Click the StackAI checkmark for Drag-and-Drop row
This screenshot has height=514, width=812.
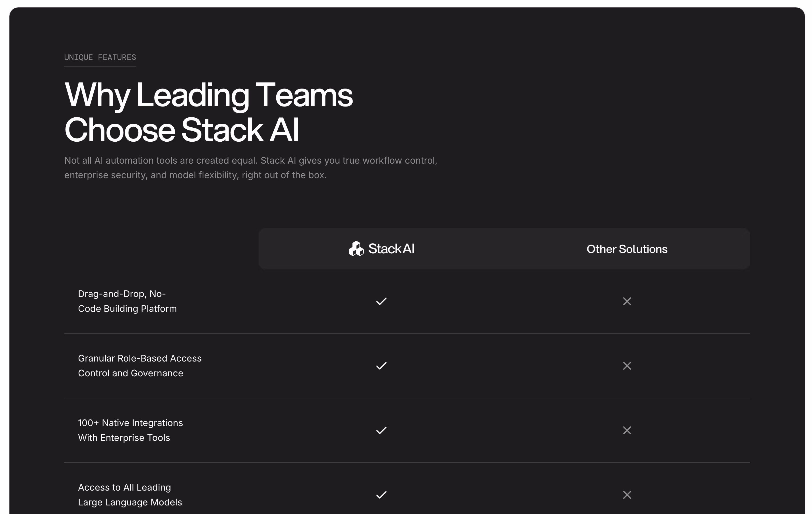coord(381,301)
